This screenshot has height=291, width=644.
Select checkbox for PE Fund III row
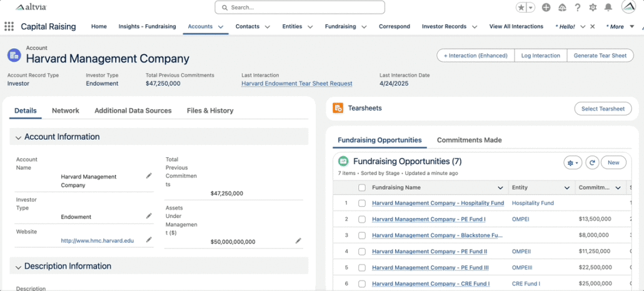(362, 268)
